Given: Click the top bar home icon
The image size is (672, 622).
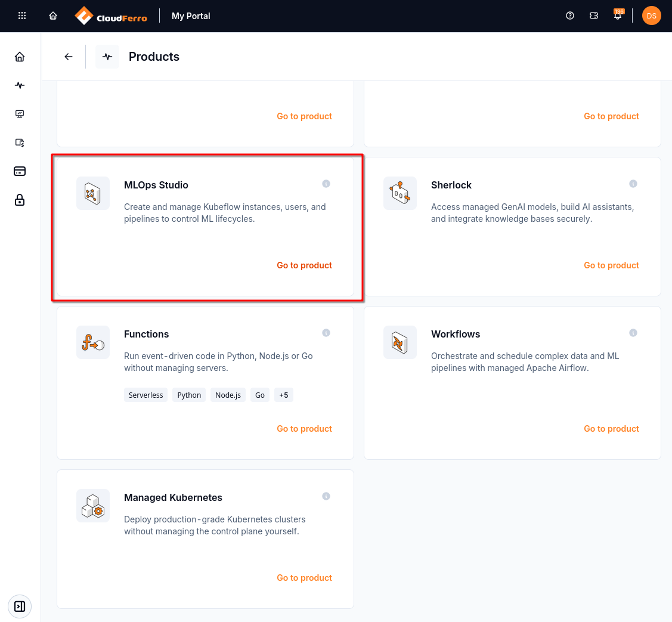Looking at the screenshot, I should [x=52, y=16].
